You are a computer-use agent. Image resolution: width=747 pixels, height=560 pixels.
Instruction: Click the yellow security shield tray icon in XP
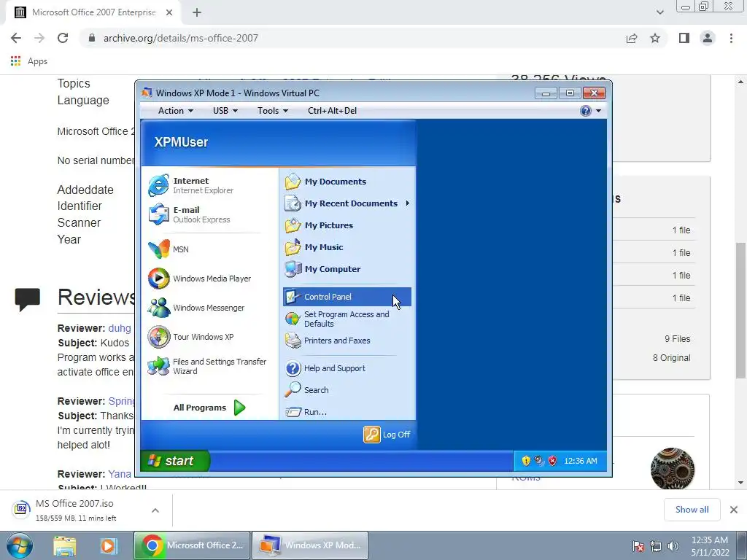[x=526, y=461]
